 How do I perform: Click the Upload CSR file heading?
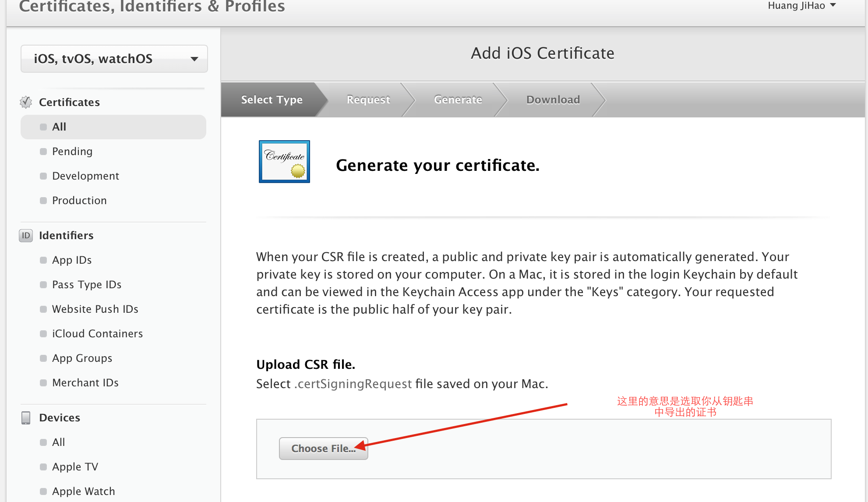pos(306,364)
